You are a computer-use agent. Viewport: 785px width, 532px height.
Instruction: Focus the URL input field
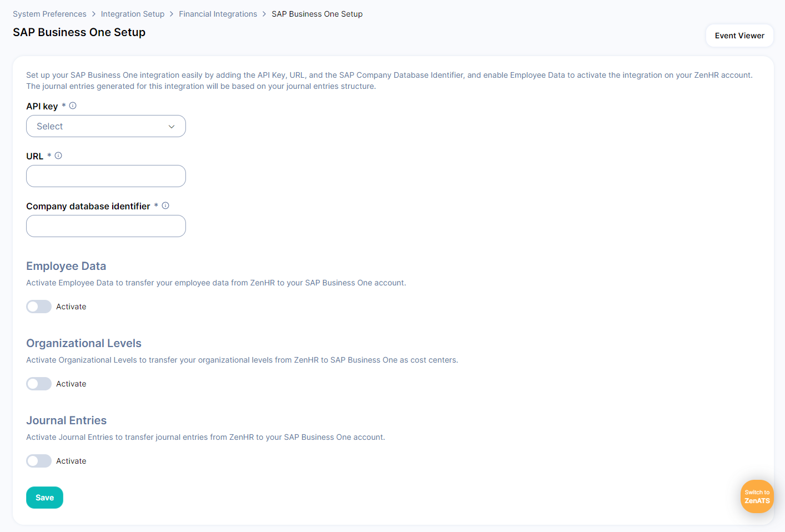click(106, 176)
